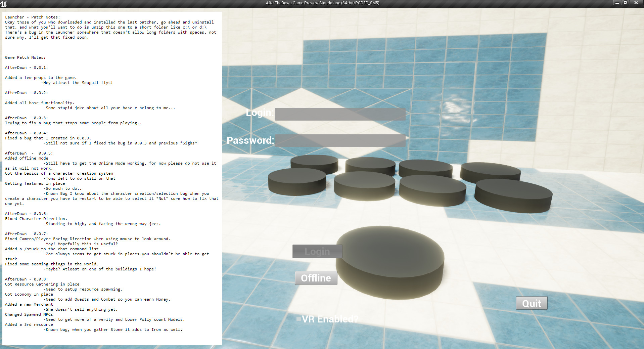Screen dimensions: 644x349
Task: Select Offline mode
Action: point(316,278)
